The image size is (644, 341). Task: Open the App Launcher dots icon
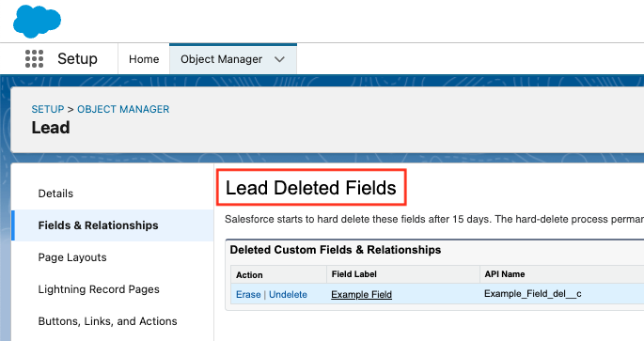point(34,58)
